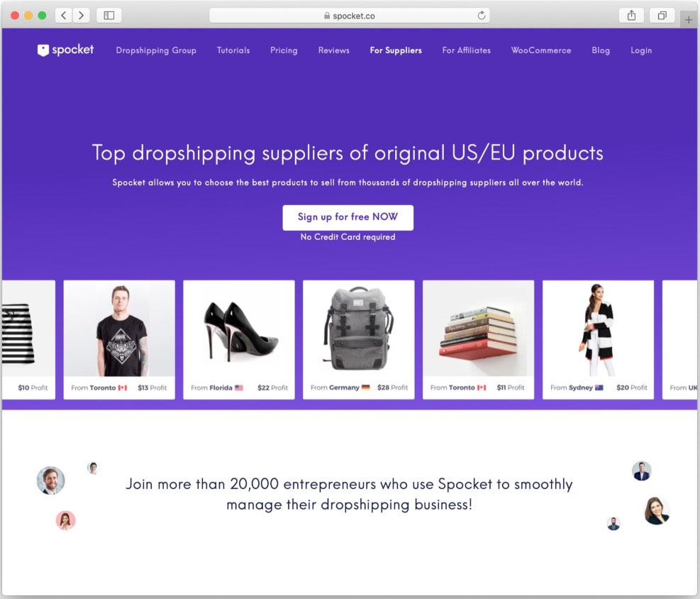Screen dimensions: 700x599
Task: Open the WooCommerce nav link
Action: tap(541, 50)
